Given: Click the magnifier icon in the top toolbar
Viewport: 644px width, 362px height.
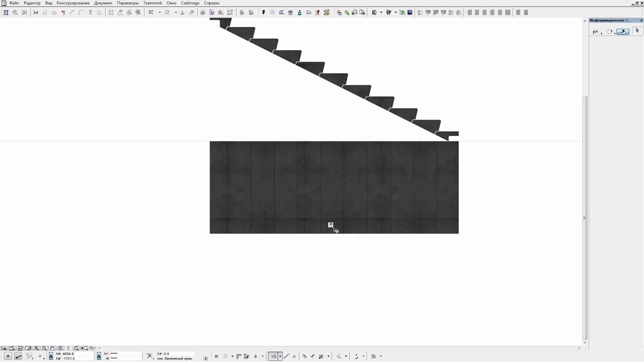Looking at the screenshot, I should click(15, 13).
